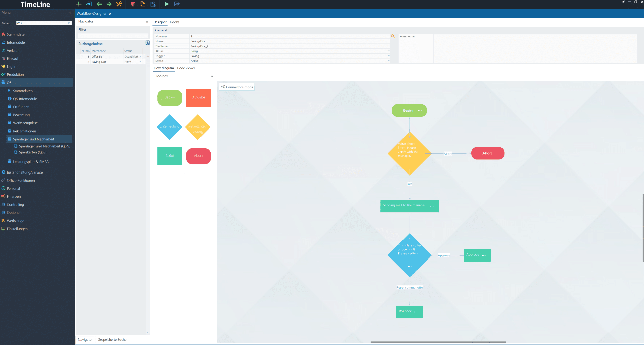644x345 pixels.
Task: Click the orange copy document icon
Action: 143,4
